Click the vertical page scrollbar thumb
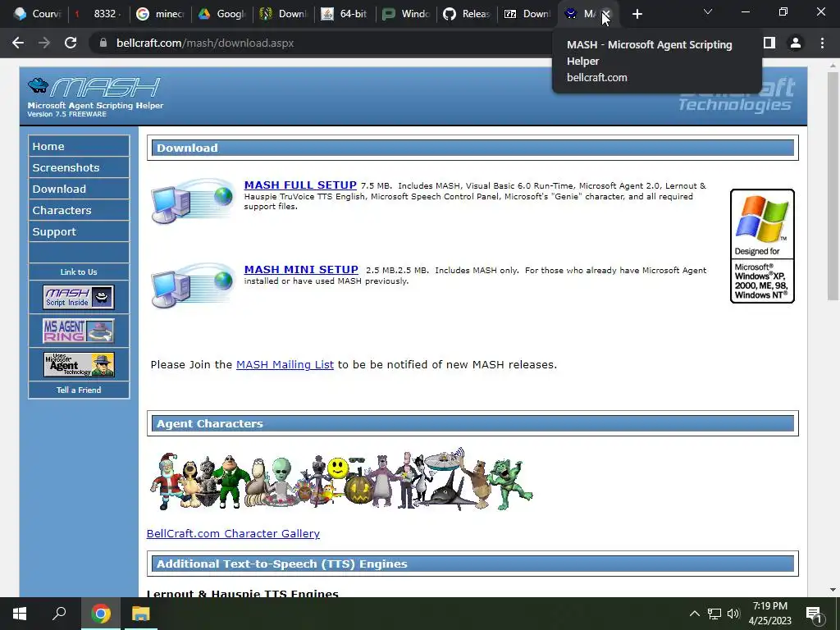Screen dimensions: 840x630 pos(833,186)
